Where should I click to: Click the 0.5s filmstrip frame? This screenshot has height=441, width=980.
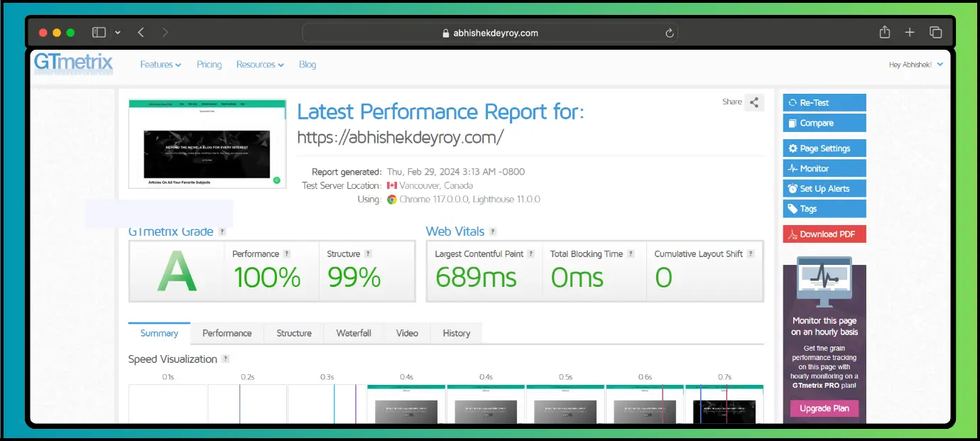coord(565,404)
